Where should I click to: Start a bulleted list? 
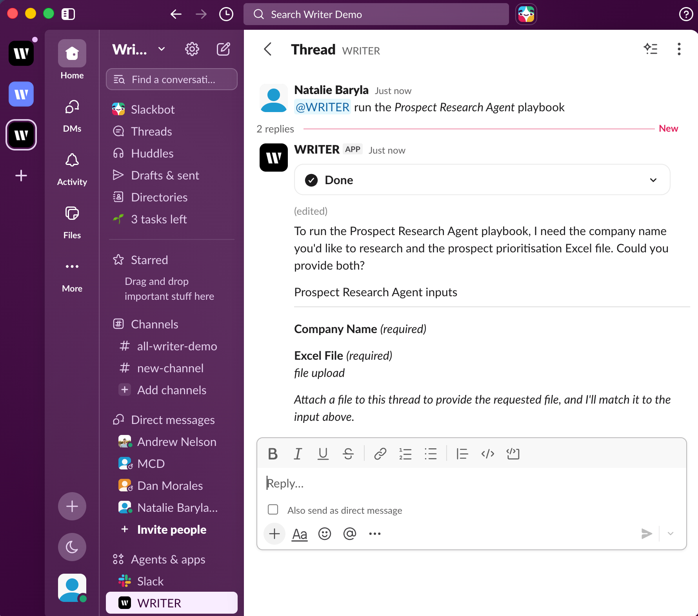click(x=431, y=454)
